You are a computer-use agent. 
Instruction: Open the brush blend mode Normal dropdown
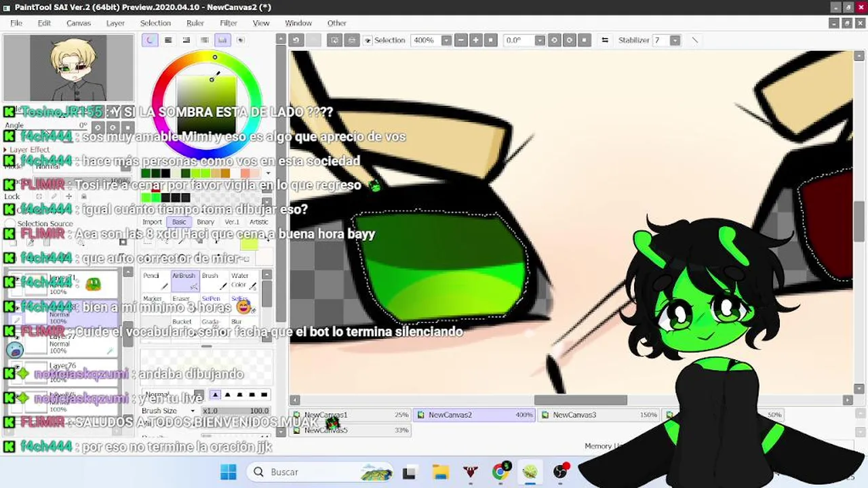click(199, 394)
